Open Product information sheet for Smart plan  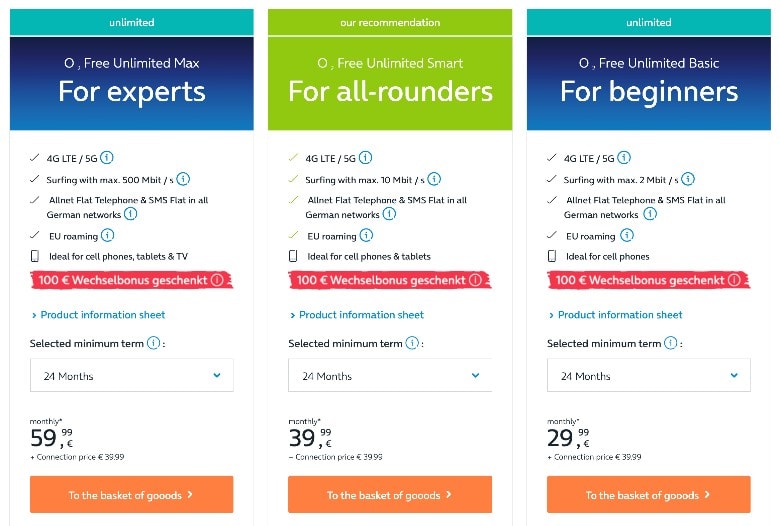361,315
